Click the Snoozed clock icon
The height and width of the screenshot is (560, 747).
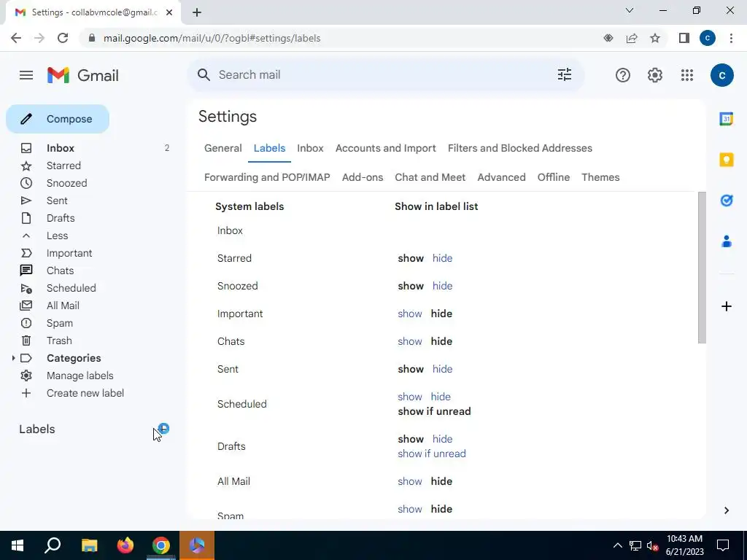pos(26,183)
